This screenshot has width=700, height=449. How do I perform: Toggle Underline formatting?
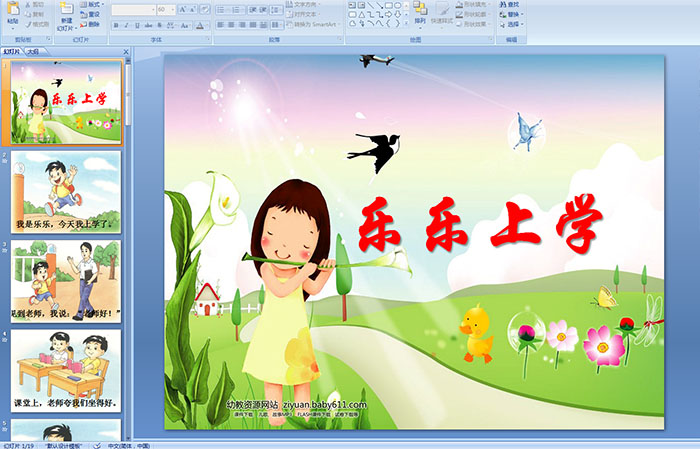coord(137,25)
